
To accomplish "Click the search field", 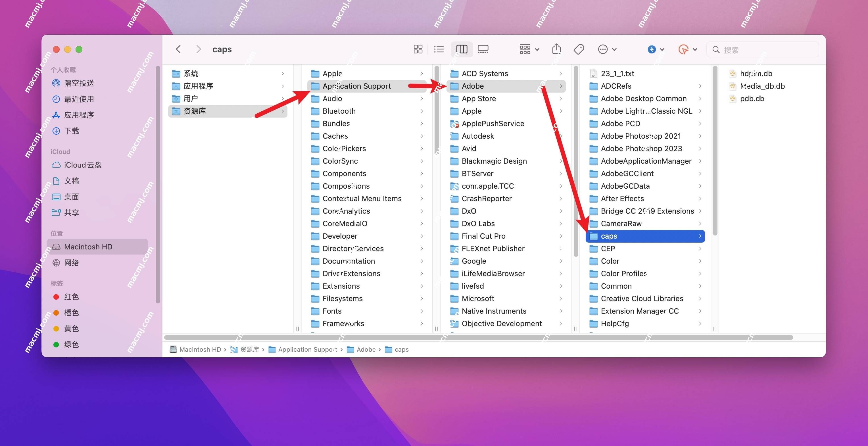I will 763,49.
